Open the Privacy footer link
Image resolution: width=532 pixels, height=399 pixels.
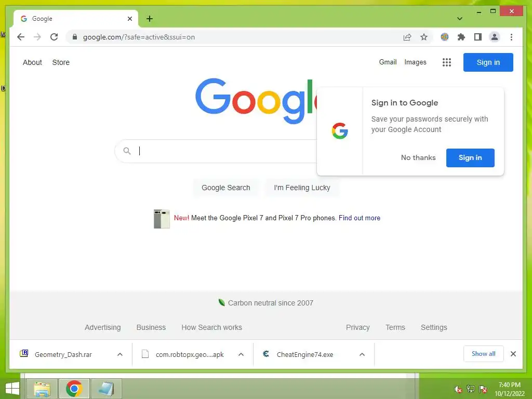tap(357, 327)
